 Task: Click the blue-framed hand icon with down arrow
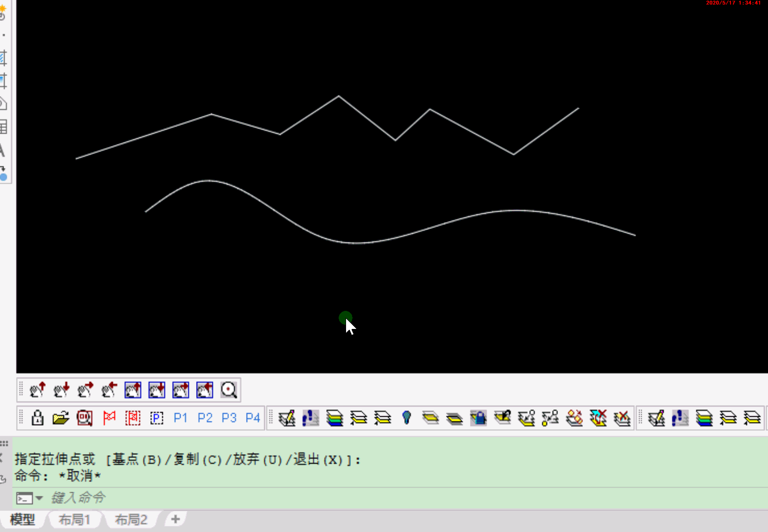157,390
